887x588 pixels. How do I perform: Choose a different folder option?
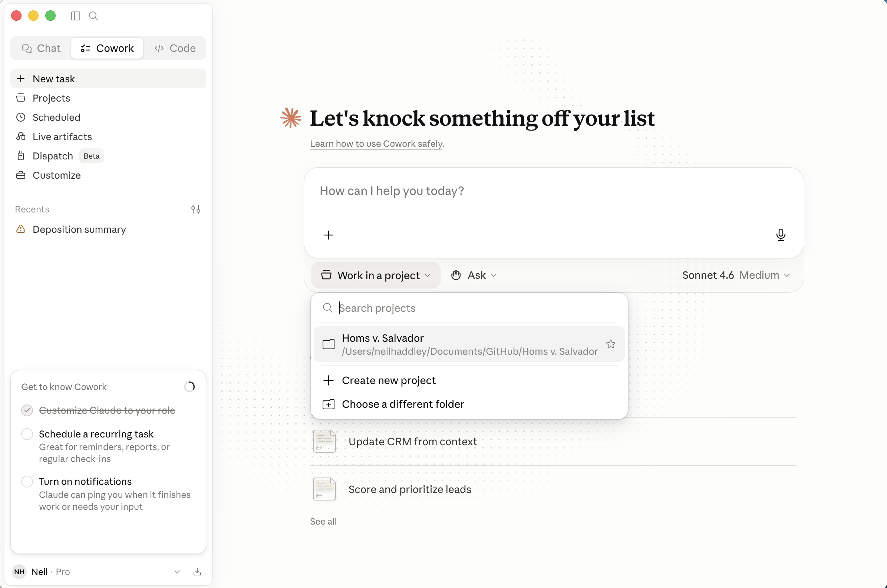point(469,404)
